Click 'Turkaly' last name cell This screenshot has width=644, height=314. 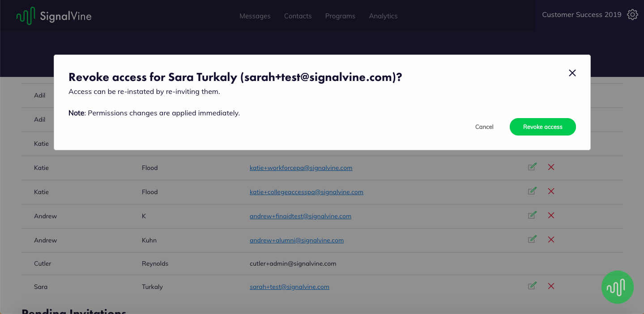[x=152, y=287]
